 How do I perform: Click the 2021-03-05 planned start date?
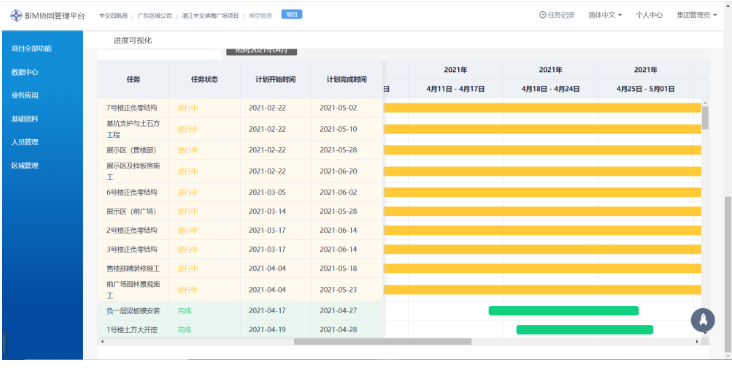267,192
